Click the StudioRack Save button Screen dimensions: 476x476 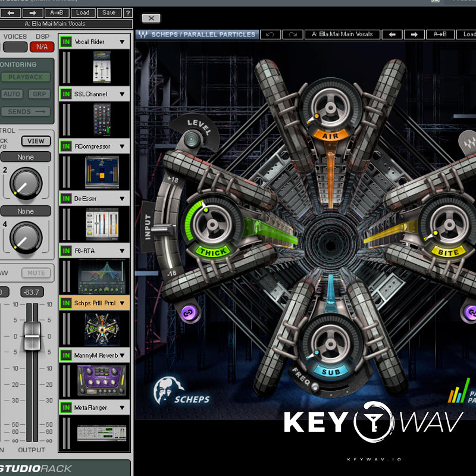tap(109, 12)
